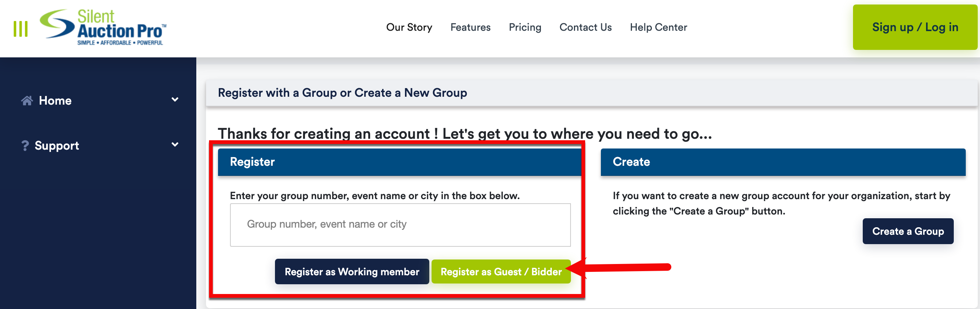Open the Features menu item
980x309 pixels.
click(x=470, y=27)
